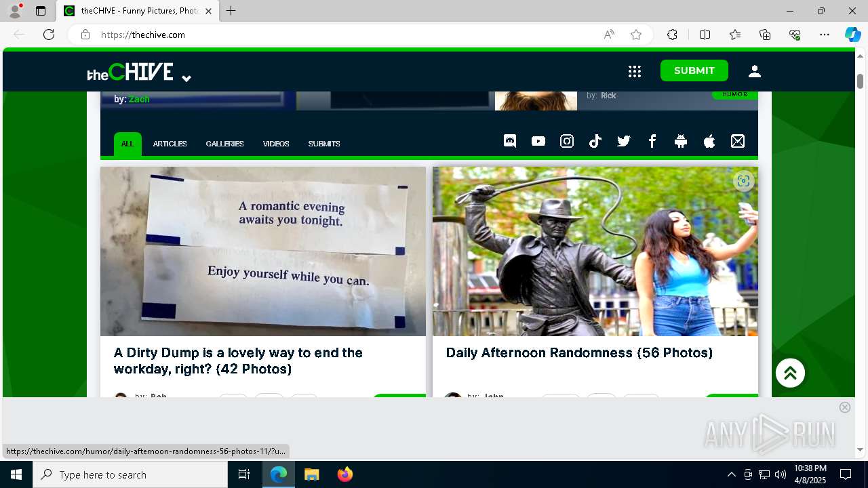This screenshot has height=488, width=868.
Task: Open the Android app icon
Action: click(681, 141)
